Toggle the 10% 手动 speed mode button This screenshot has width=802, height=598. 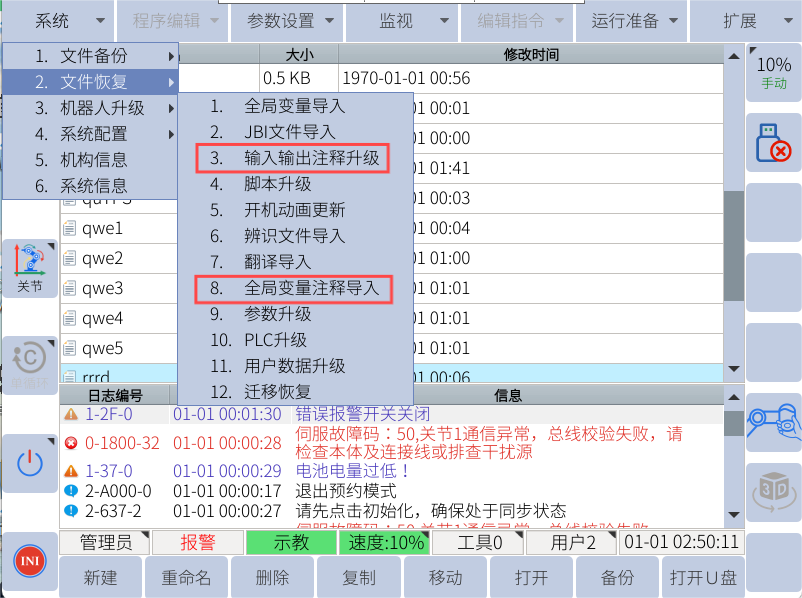pyautogui.click(x=773, y=72)
